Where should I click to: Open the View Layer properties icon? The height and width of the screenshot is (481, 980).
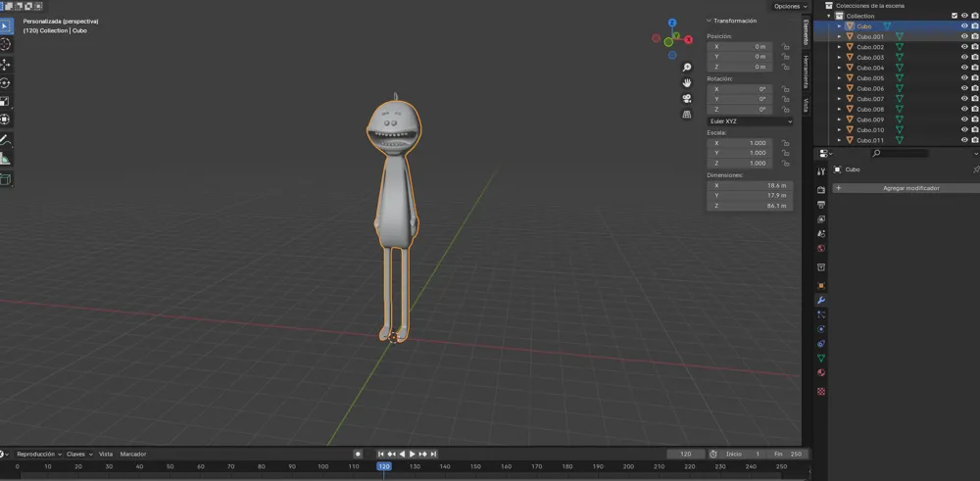[x=821, y=219]
